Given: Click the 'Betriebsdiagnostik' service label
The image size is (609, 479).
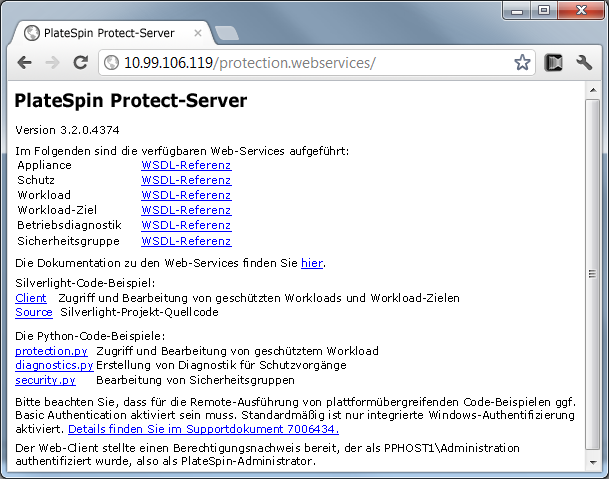Looking at the screenshot, I should click(x=69, y=225).
